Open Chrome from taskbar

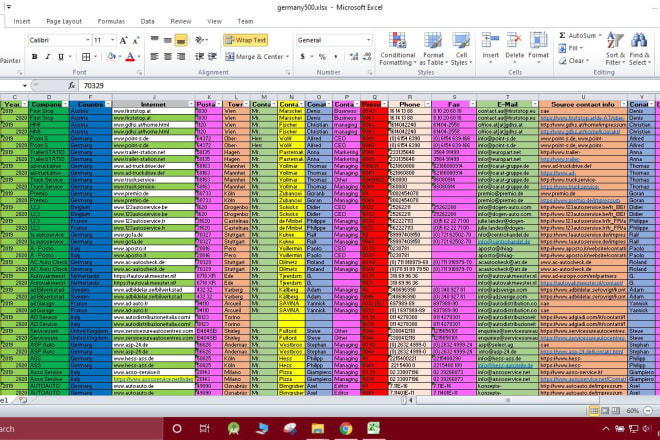pos(346,429)
